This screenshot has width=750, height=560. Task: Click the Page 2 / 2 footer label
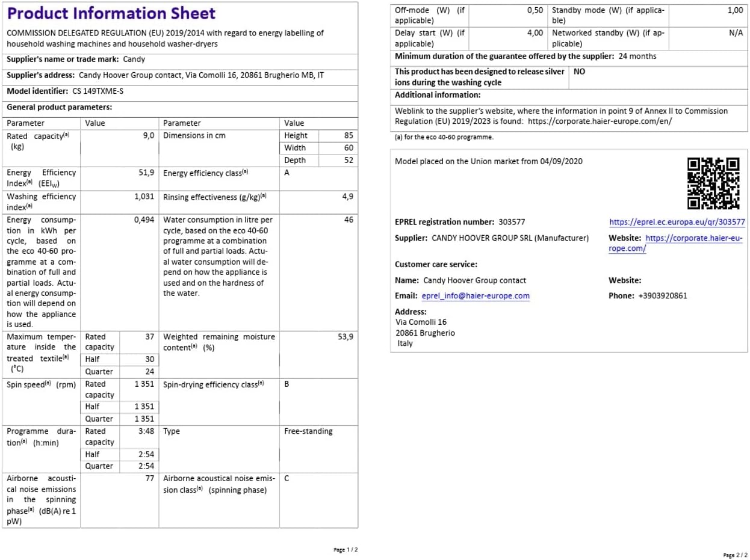point(734,555)
